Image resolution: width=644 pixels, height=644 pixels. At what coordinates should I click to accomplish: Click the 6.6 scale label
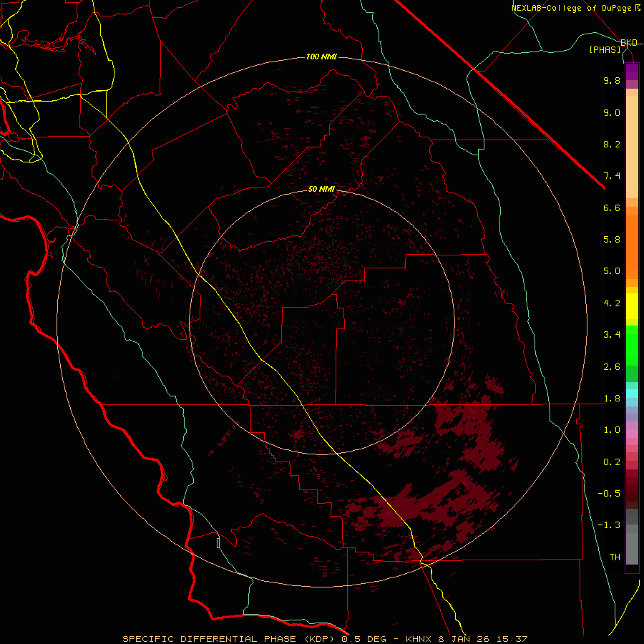click(612, 208)
